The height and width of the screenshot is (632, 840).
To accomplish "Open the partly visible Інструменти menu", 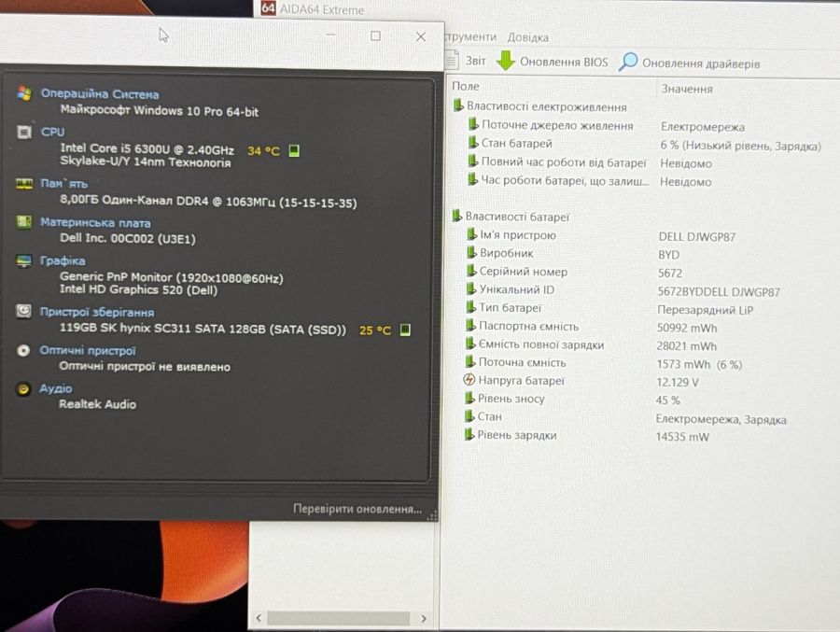I will click(x=469, y=37).
